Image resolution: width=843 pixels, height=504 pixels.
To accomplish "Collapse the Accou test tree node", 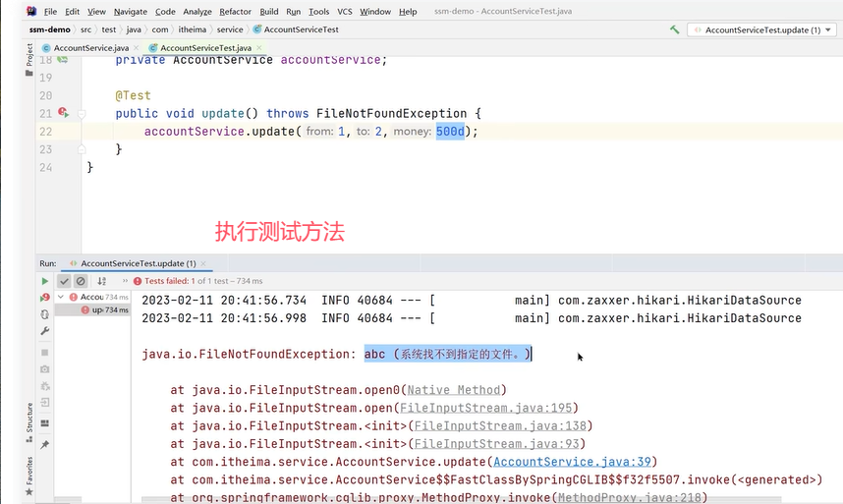I will [61, 297].
